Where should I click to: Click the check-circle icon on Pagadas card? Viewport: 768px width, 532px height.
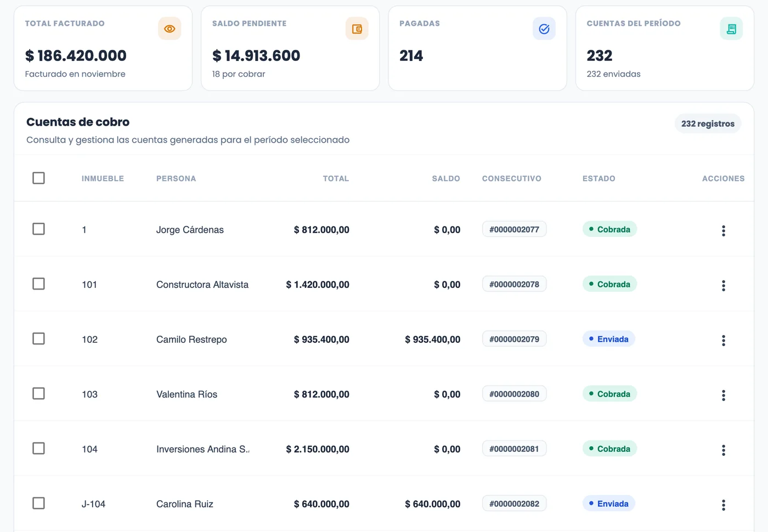click(x=544, y=29)
